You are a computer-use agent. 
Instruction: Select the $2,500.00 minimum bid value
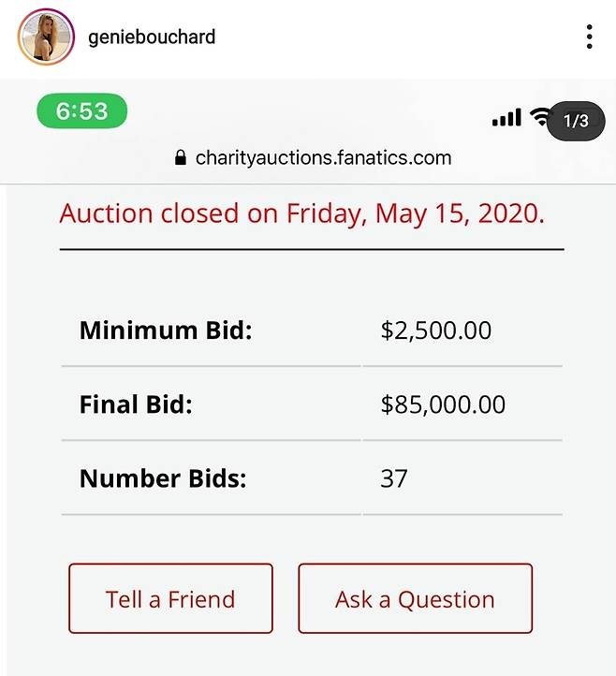(435, 331)
